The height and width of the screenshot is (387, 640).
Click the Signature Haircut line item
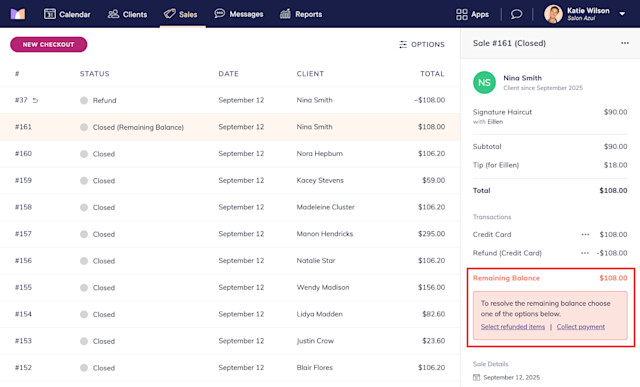pyautogui.click(x=550, y=116)
